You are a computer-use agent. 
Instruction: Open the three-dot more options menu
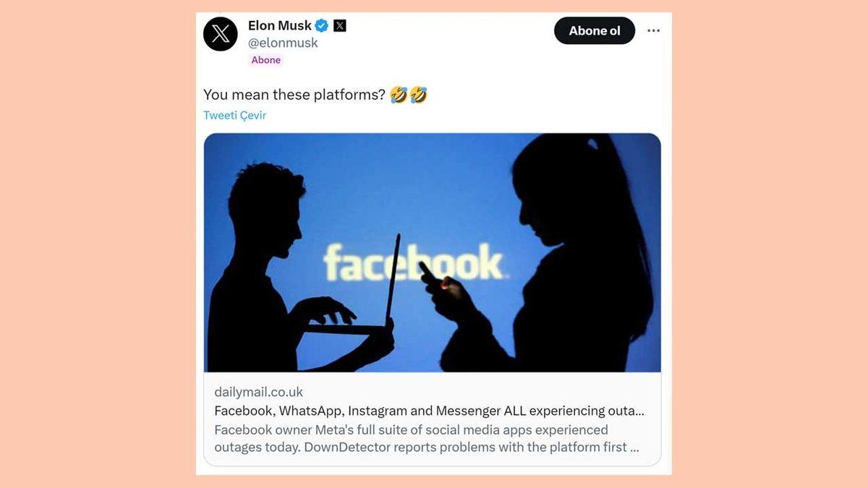coord(653,30)
